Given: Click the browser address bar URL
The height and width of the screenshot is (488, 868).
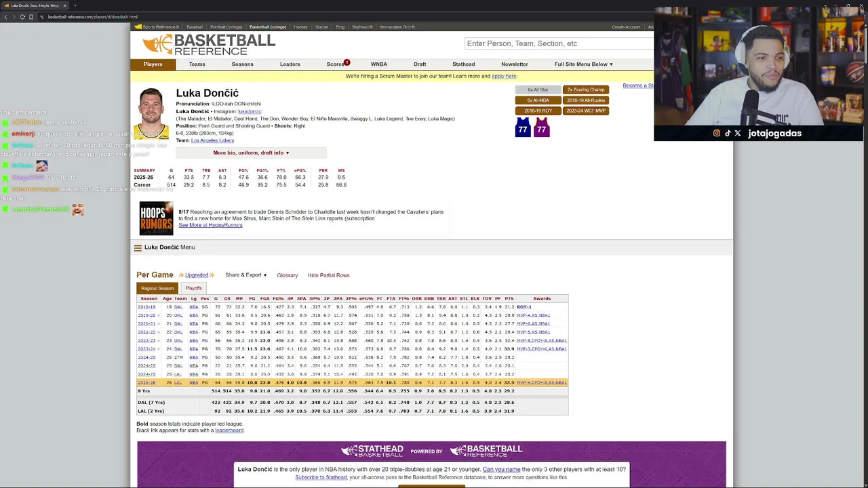Looking at the screenshot, I should point(93,17).
